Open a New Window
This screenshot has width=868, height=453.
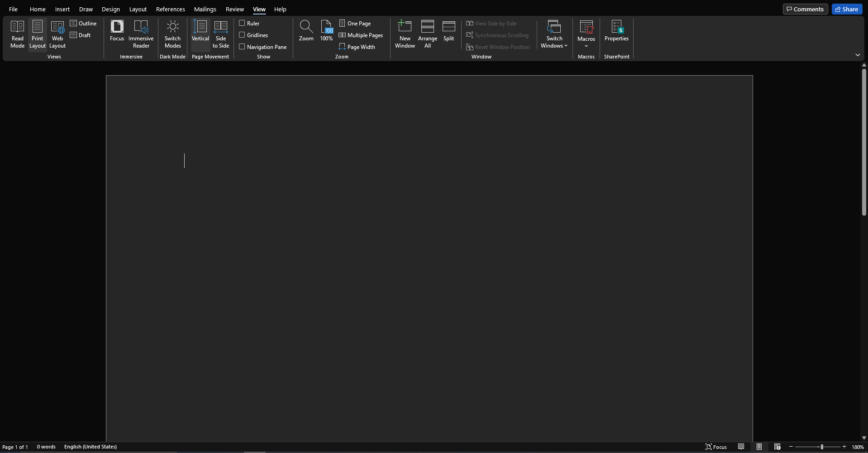[405, 34]
